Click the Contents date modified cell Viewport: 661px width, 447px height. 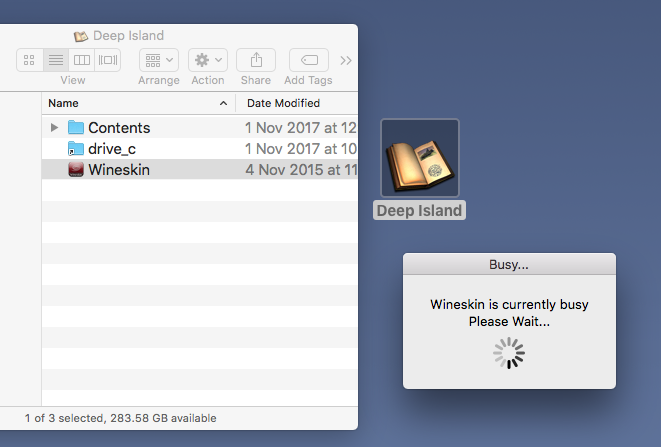301,128
